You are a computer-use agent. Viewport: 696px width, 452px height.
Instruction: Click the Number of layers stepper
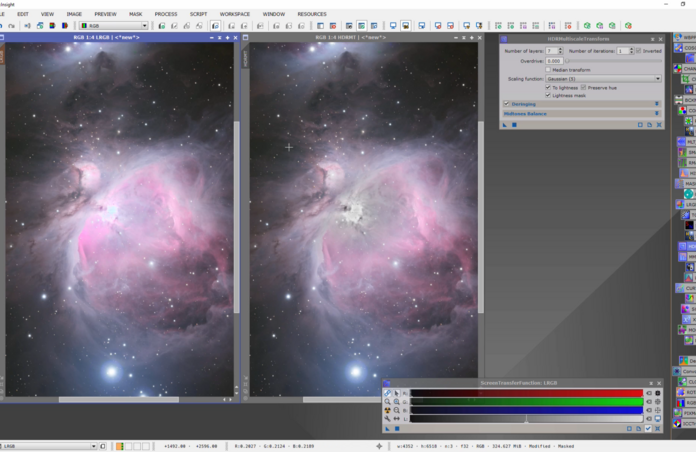tap(560, 51)
